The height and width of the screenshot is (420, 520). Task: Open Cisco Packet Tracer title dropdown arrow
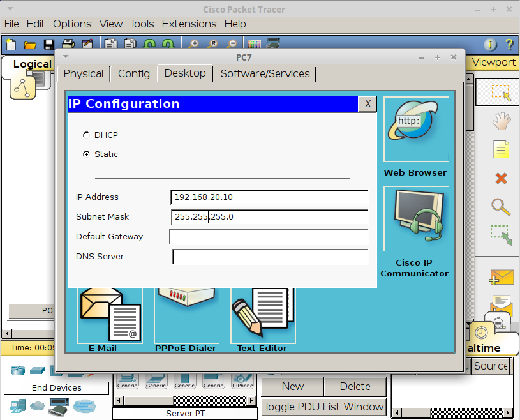point(10,9)
